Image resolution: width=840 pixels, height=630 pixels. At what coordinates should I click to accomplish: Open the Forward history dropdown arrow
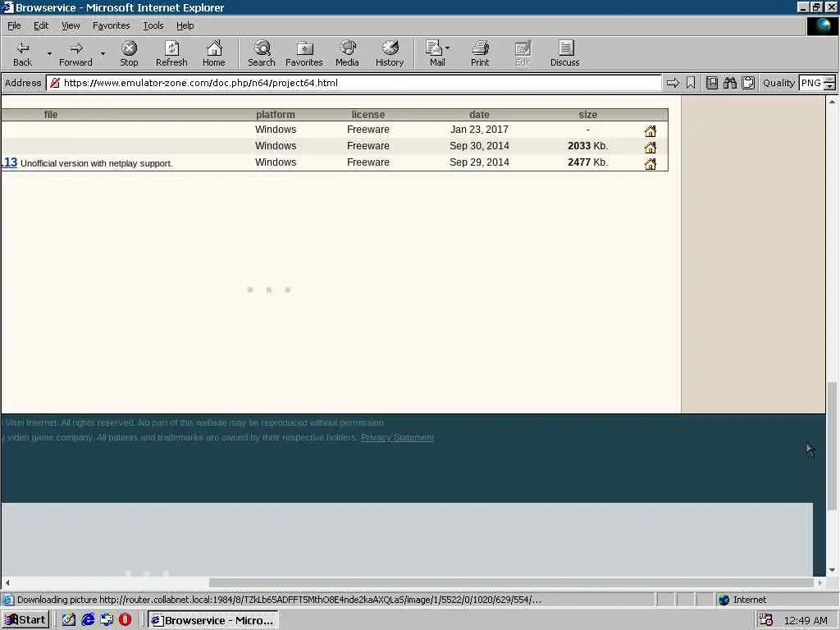point(103,53)
